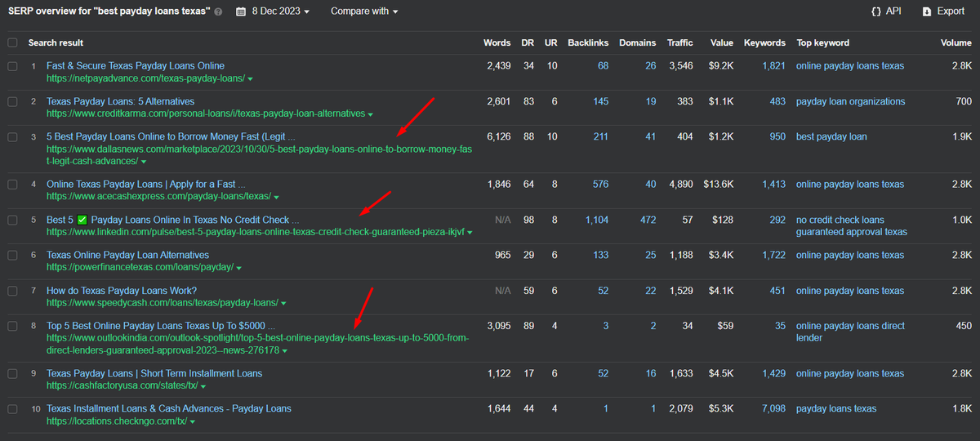Check the box for result 1 netpayadvance

[12, 66]
